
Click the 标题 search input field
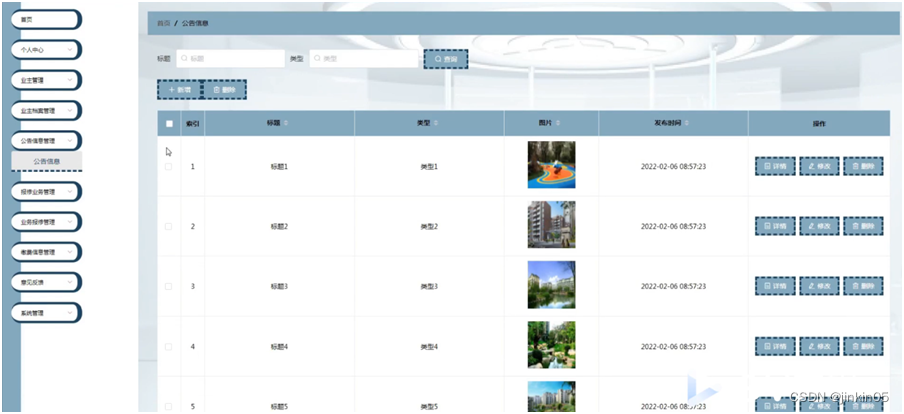tap(232, 59)
